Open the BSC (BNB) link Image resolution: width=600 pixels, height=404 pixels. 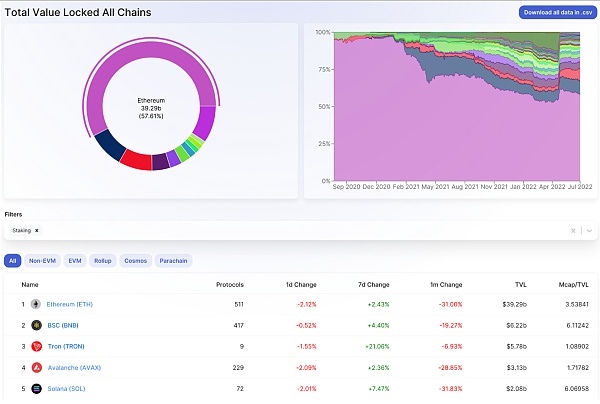click(63, 325)
